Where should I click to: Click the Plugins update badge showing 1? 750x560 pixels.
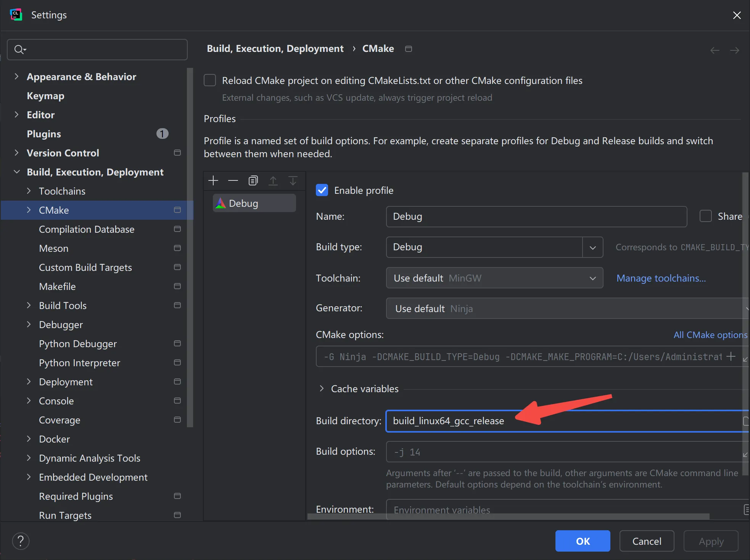click(163, 134)
